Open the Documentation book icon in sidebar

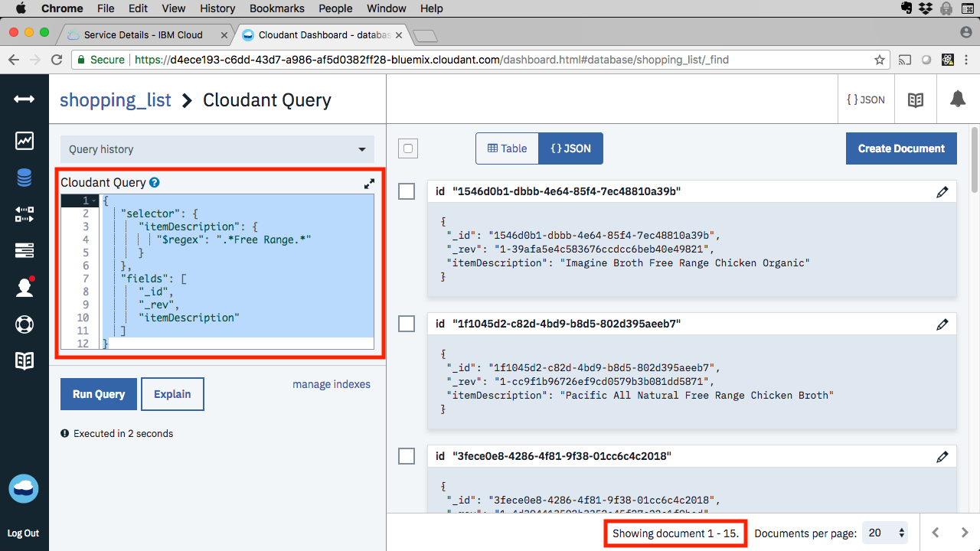(24, 360)
